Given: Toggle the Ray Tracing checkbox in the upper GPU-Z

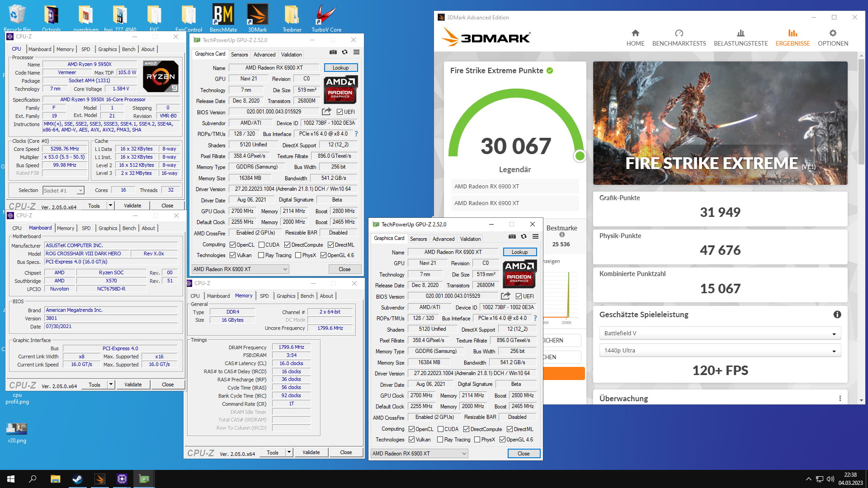Looking at the screenshot, I should 261,255.
